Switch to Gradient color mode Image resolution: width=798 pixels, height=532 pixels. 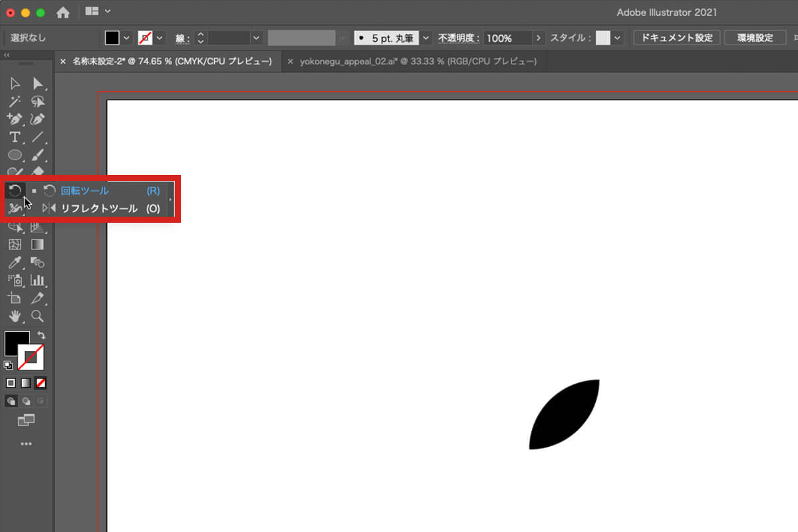(26, 383)
